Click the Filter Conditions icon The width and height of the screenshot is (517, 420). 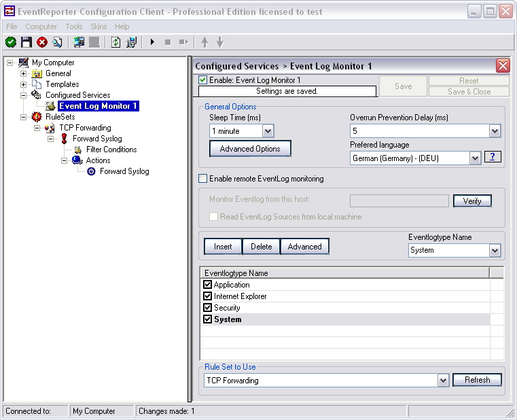[78, 150]
